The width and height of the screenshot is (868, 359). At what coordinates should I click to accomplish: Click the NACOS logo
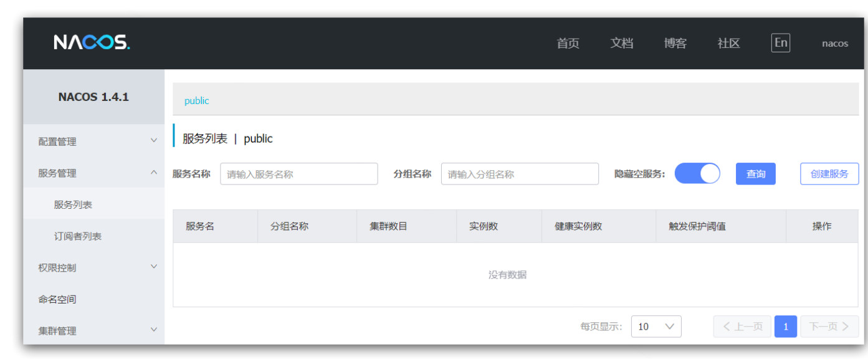pyautogui.click(x=92, y=42)
